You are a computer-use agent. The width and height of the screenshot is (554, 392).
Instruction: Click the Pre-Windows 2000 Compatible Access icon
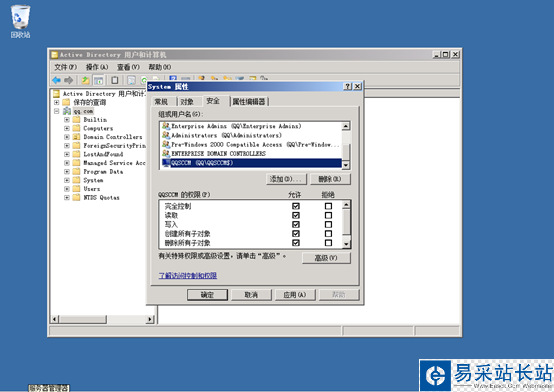[x=166, y=144]
